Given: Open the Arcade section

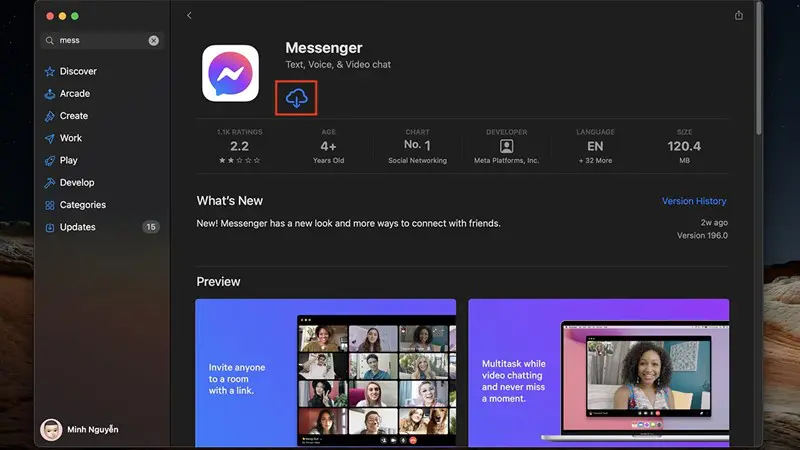Looking at the screenshot, I should [74, 94].
